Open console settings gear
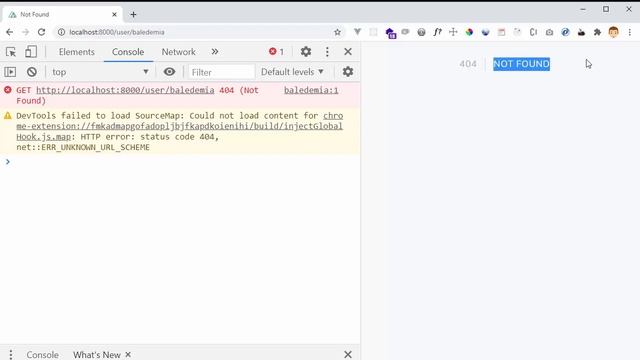The width and height of the screenshot is (640, 360). click(x=348, y=72)
